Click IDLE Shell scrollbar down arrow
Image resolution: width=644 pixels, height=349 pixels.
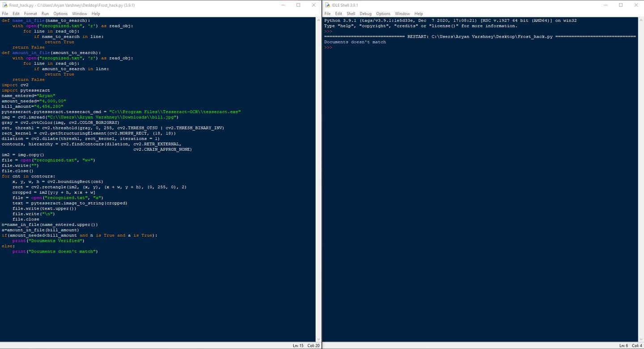point(641,339)
